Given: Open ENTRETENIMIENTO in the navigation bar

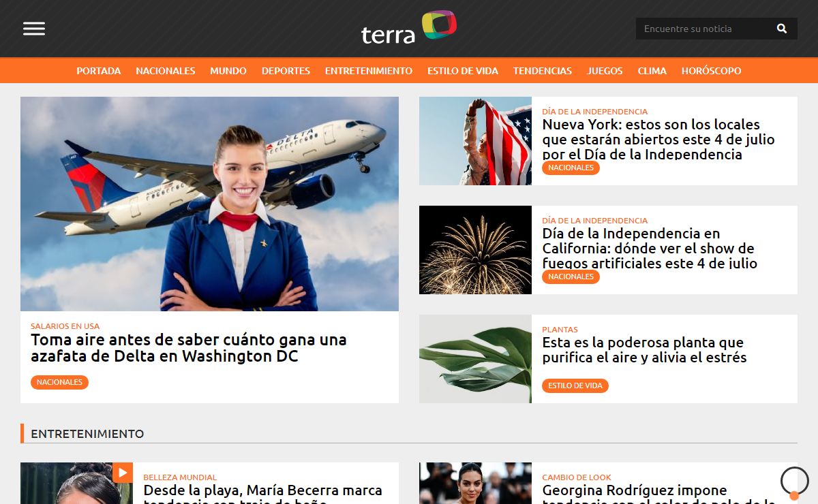Looking at the screenshot, I should (369, 71).
